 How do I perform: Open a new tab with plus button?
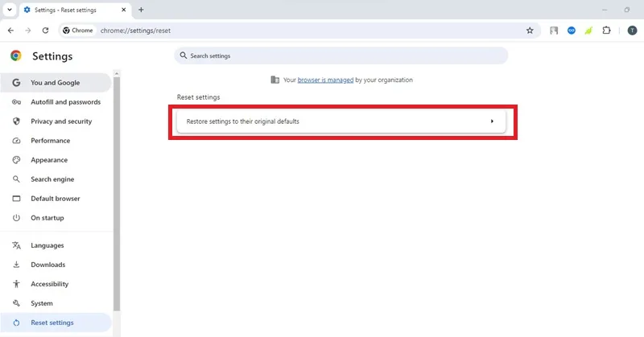coord(141,10)
